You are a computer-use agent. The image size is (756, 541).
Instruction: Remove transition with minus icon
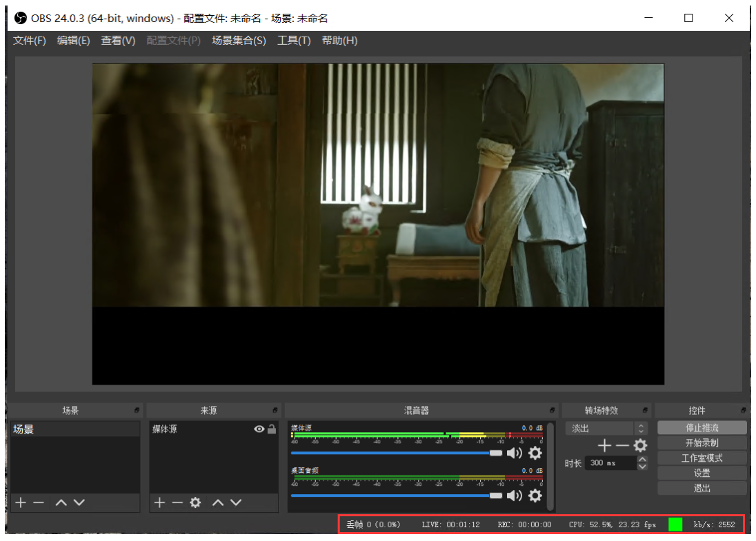[622, 446]
